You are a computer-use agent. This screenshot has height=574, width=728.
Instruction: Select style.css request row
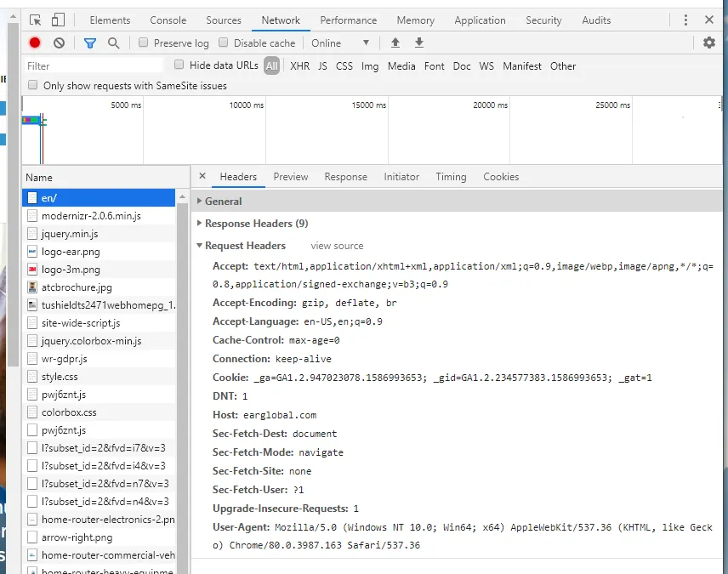99,377
